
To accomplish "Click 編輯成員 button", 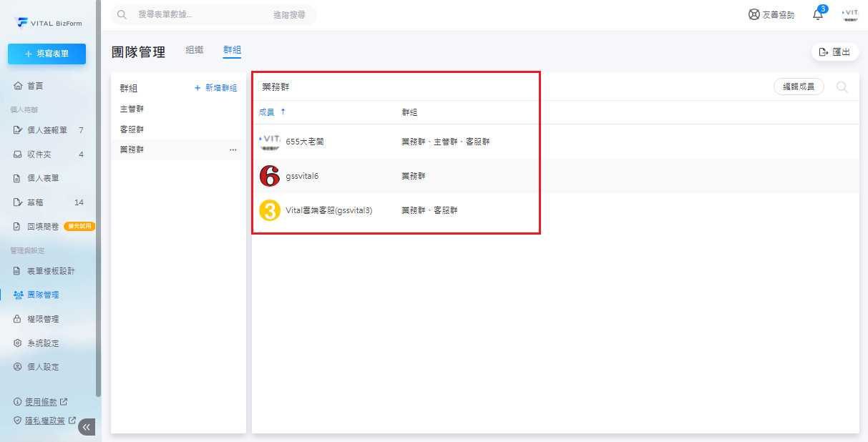I will tap(799, 87).
